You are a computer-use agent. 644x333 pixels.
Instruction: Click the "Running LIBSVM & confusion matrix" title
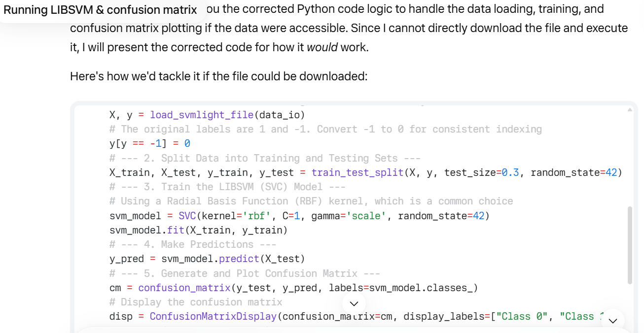(100, 10)
